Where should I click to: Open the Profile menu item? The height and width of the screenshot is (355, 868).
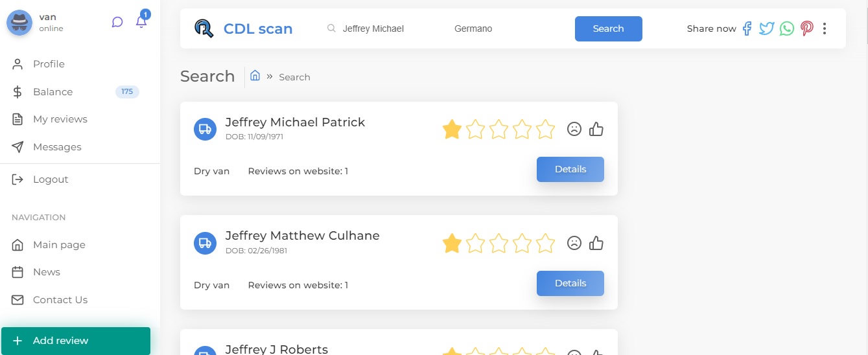(49, 64)
